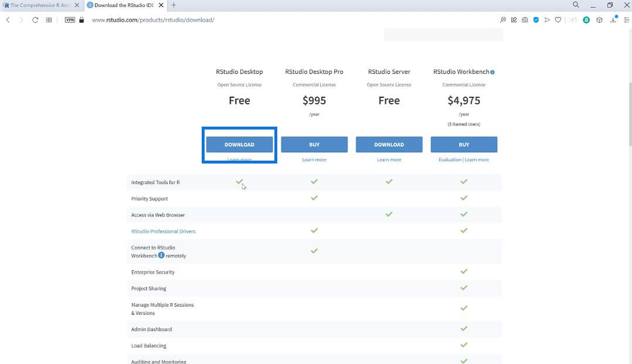632x364 pixels.
Task: Click the info icon beside RStudio Workbench heading
Action: coord(492,72)
